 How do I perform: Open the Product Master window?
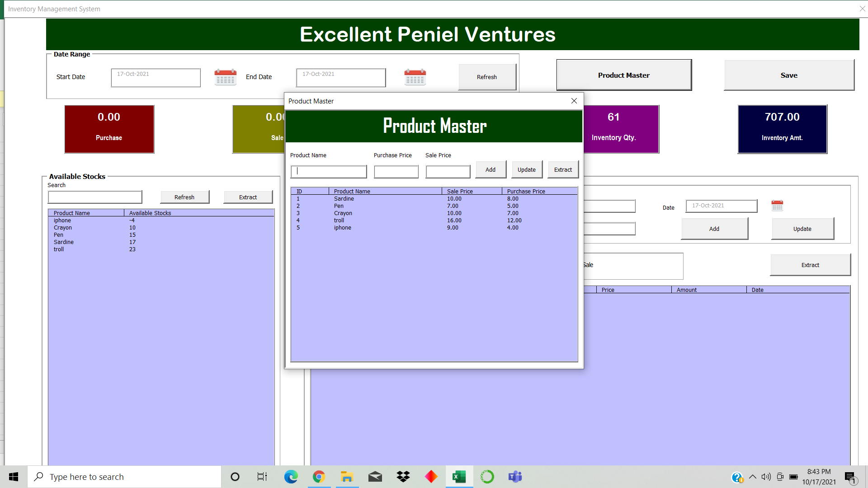pyautogui.click(x=623, y=75)
